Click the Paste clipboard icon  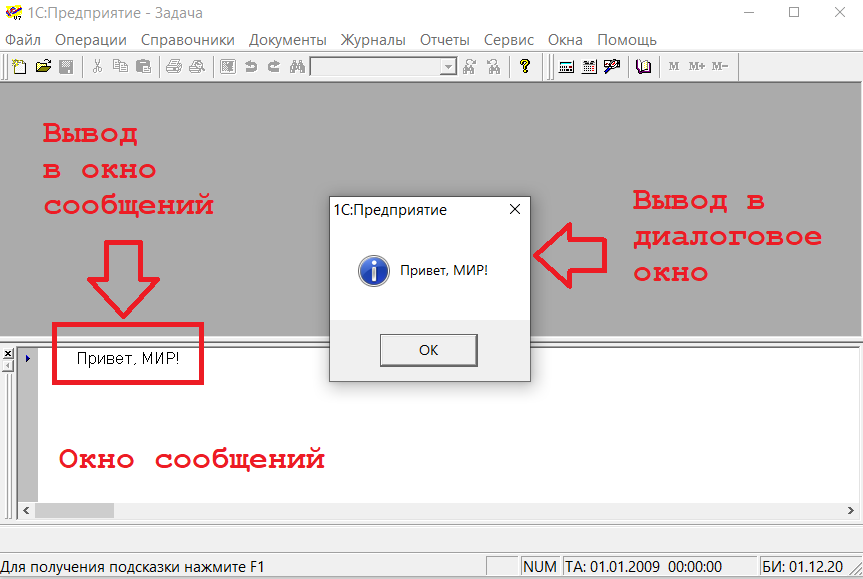click(x=143, y=67)
